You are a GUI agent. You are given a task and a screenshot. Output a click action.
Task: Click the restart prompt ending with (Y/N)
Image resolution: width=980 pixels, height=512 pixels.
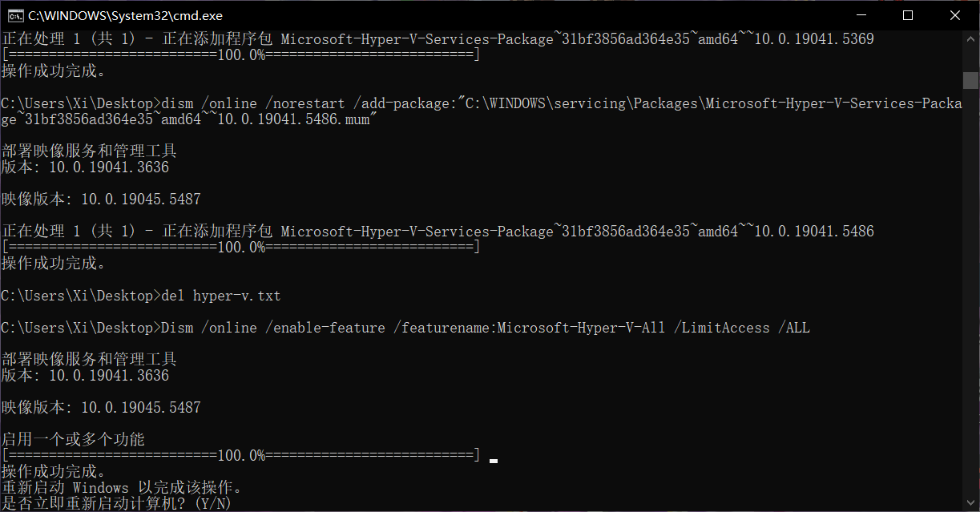tap(116, 503)
